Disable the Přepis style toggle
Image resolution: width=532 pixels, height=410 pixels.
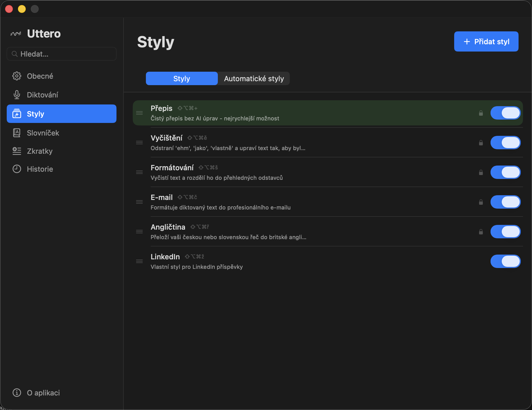pos(505,113)
